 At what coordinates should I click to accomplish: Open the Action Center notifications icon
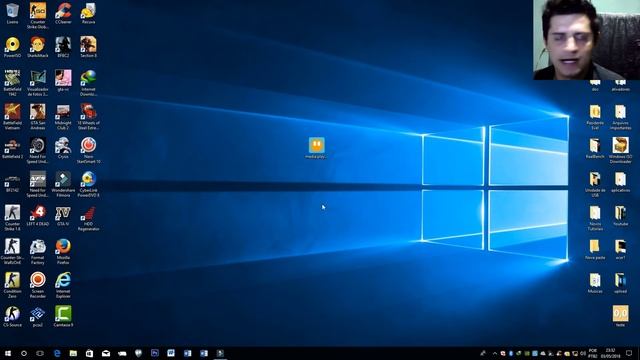click(x=629, y=353)
